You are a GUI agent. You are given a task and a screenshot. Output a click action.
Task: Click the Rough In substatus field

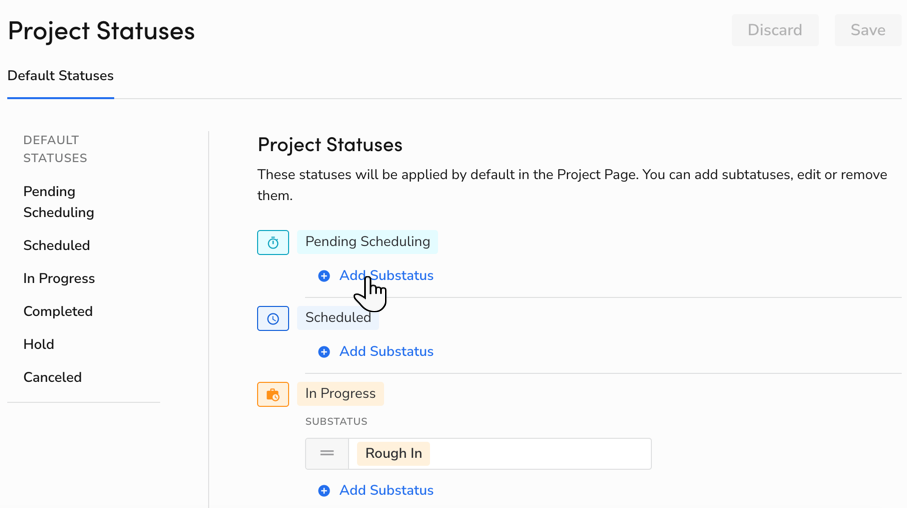coord(500,454)
